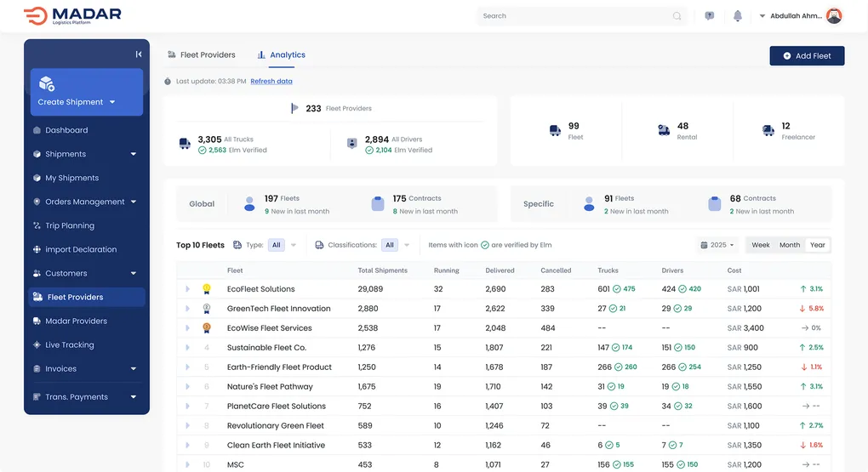Screen dimensions: 868x472
Task: Click the Add Fleet button
Action: pos(807,56)
